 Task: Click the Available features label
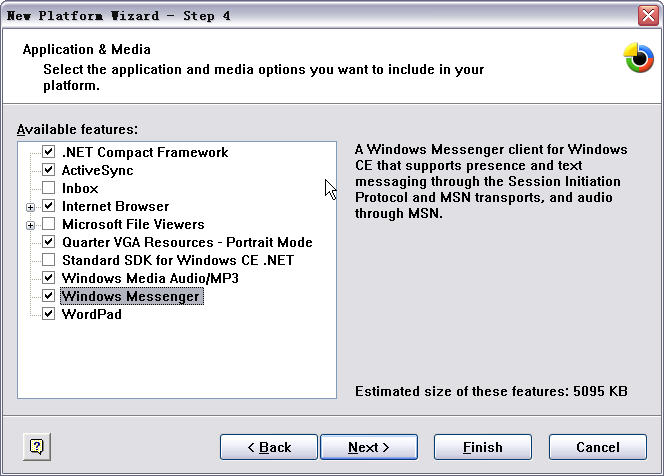coord(77,129)
